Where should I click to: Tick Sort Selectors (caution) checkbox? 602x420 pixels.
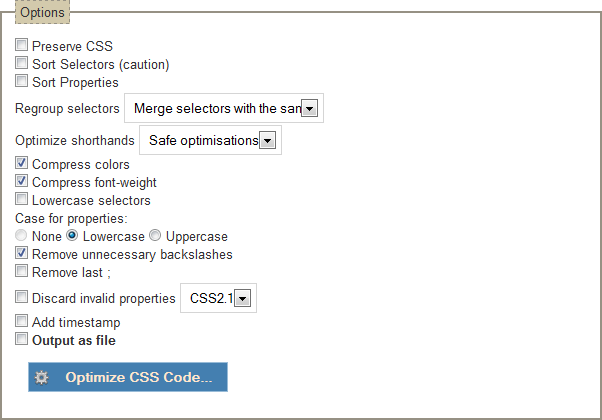click(x=22, y=64)
